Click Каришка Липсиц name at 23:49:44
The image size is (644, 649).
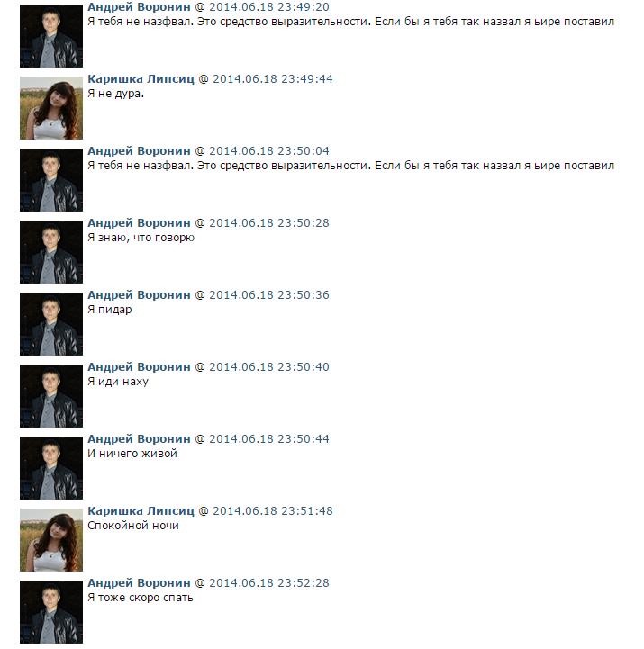(x=141, y=79)
